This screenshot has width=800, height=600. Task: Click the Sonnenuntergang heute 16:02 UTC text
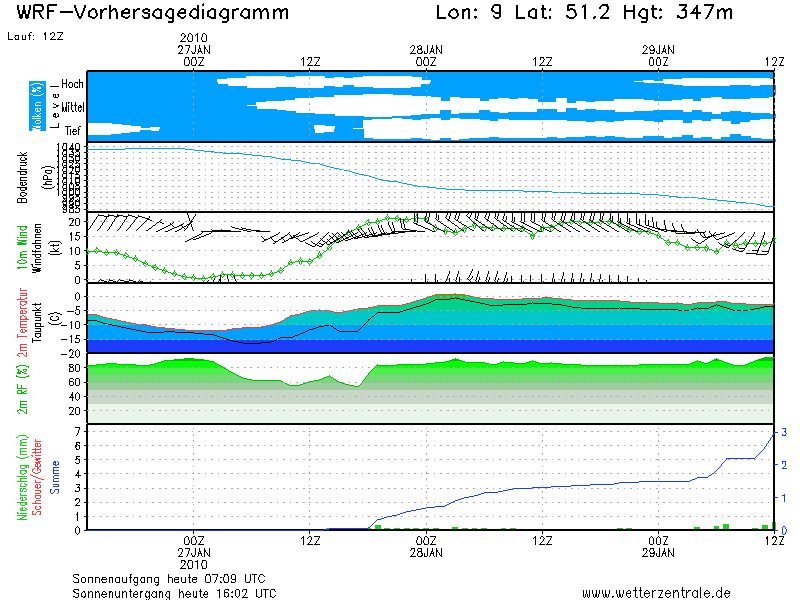click(174, 592)
